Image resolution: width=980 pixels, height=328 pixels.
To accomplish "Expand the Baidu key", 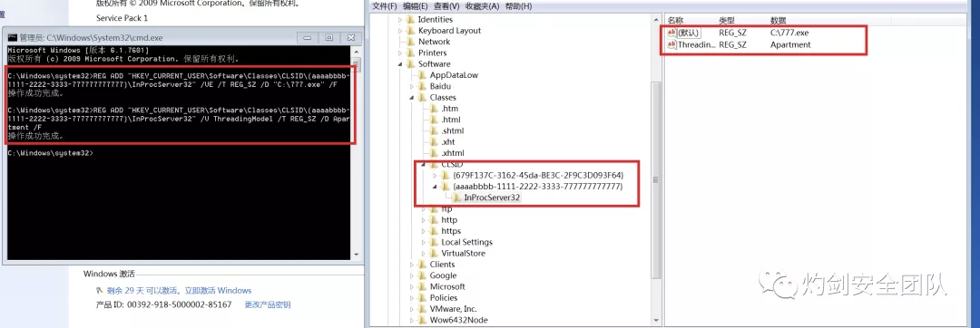I will 412,86.
